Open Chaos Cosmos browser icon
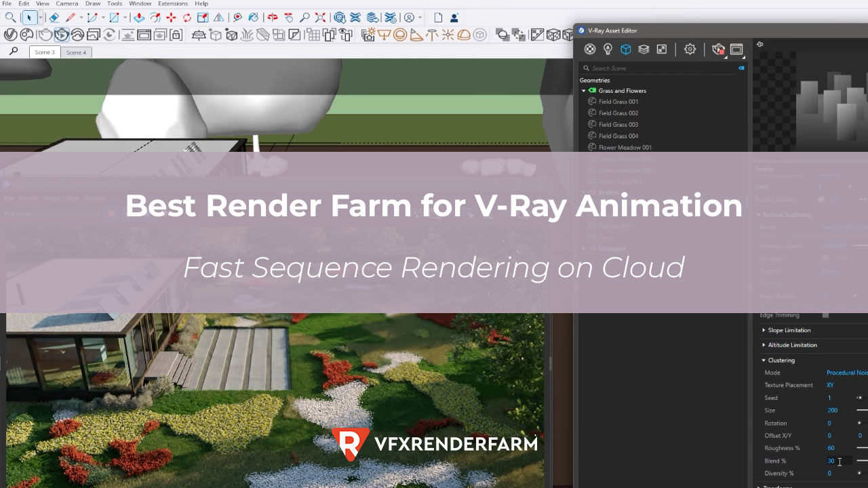The width and height of the screenshot is (868, 488). [26, 35]
